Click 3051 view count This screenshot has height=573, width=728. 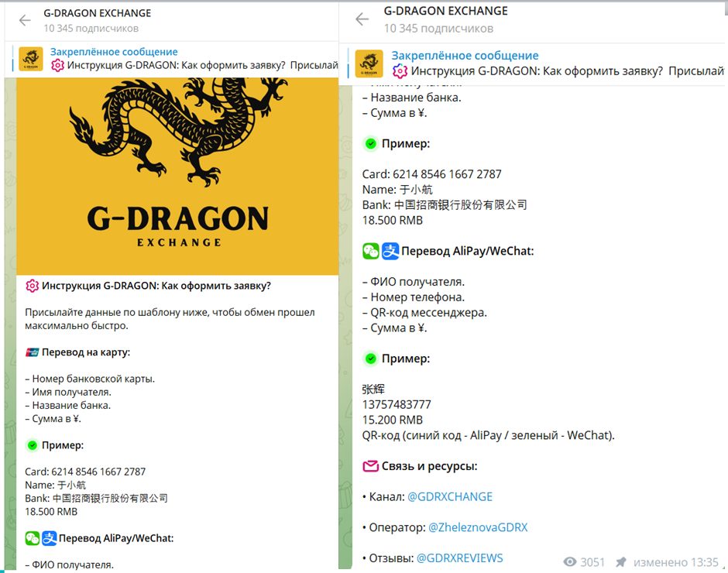(593, 562)
